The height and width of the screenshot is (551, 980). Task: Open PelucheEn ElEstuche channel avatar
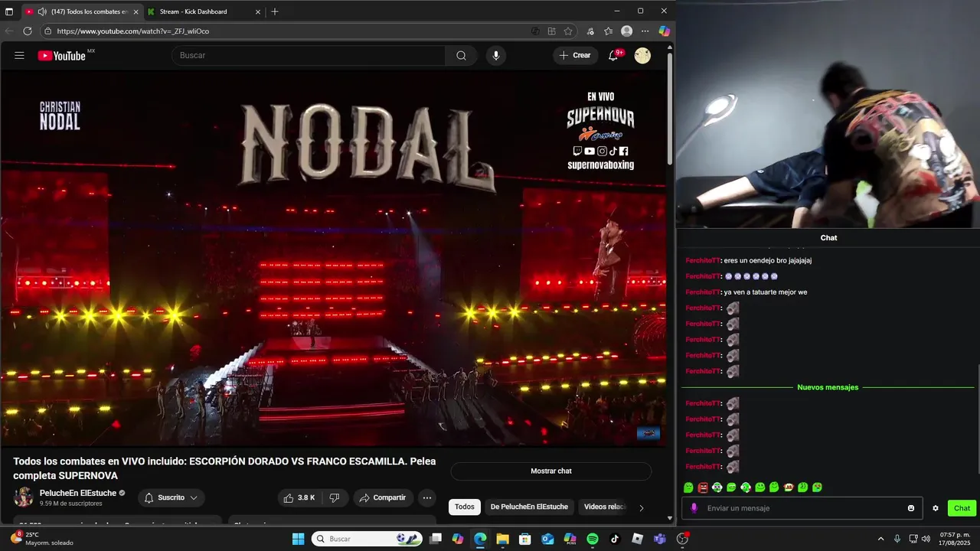click(23, 497)
